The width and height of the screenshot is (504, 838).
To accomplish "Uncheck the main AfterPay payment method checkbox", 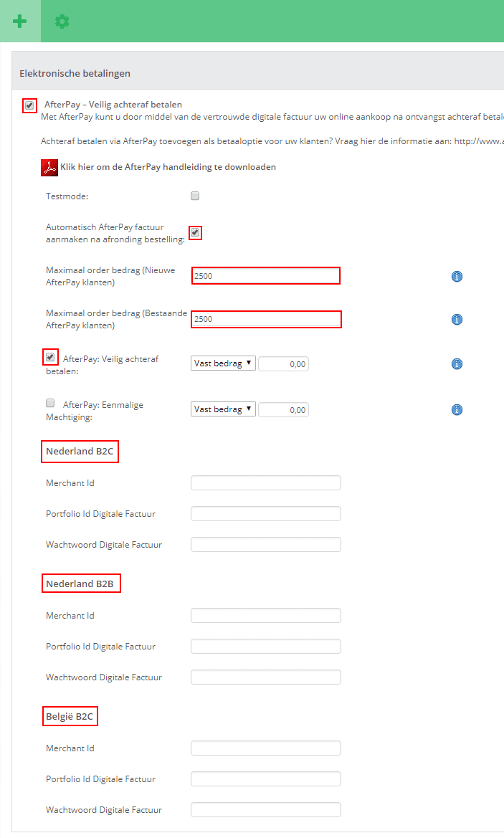I will [29, 105].
